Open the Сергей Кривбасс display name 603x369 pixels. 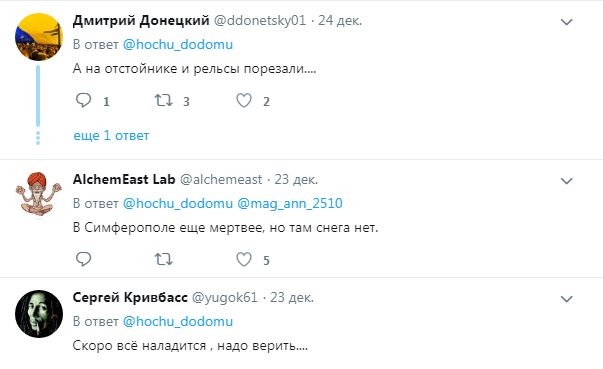tap(130, 298)
